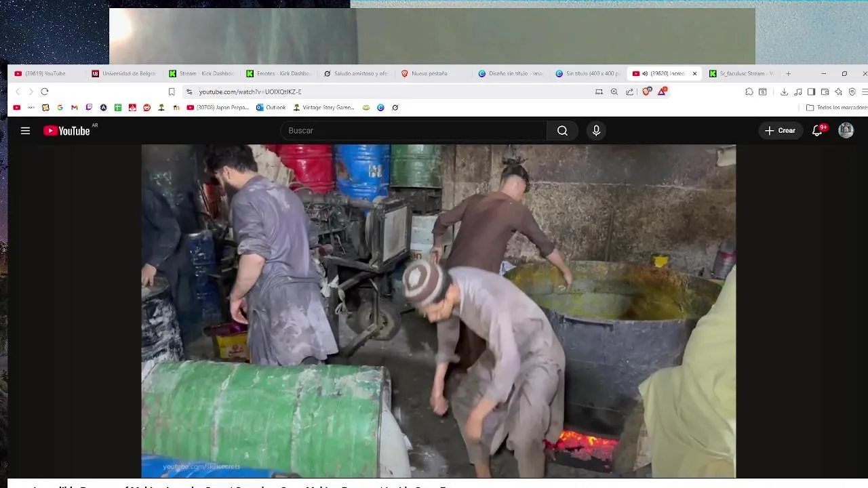The height and width of the screenshot is (488, 868).
Task: Open the Crear menu
Action: click(x=781, y=131)
